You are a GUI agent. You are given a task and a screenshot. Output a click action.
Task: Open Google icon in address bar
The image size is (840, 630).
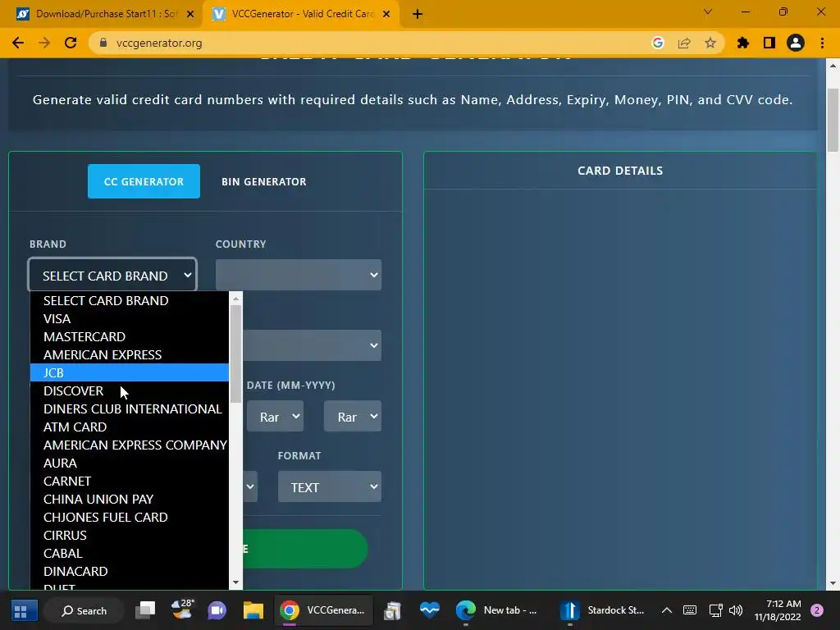657,43
